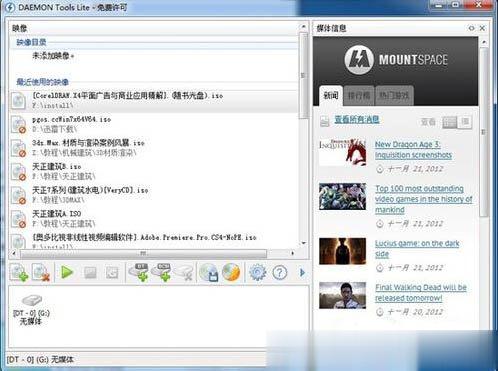Select the 天正建筑8.iso entry
Image resolution: width=498 pixels, height=371 pixels.
click(x=153, y=171)
